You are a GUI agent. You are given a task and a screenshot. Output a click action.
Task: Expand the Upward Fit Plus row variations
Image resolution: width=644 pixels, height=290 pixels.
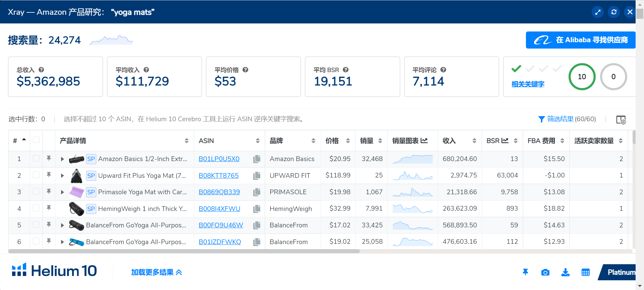pos(62,175)
